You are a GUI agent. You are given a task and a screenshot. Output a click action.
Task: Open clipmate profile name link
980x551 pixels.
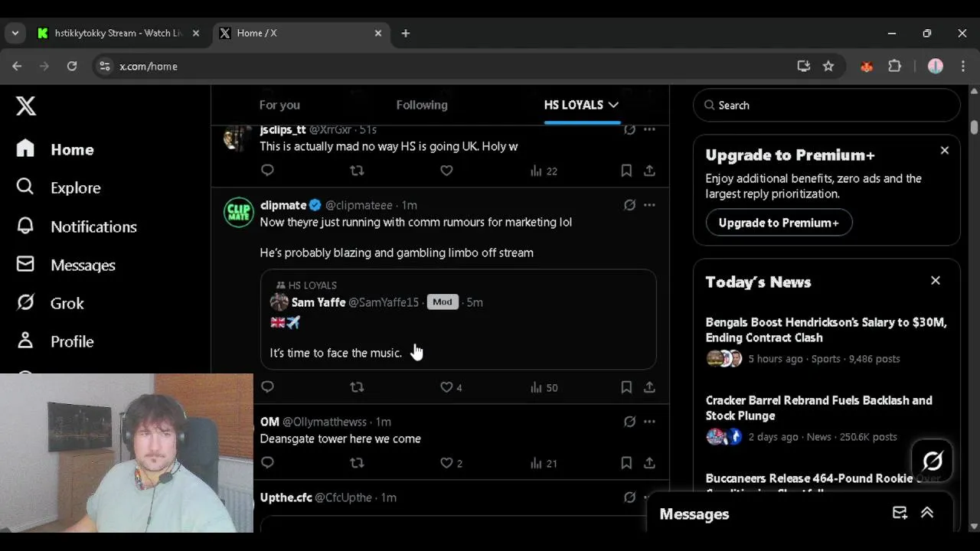click(283, 205)
